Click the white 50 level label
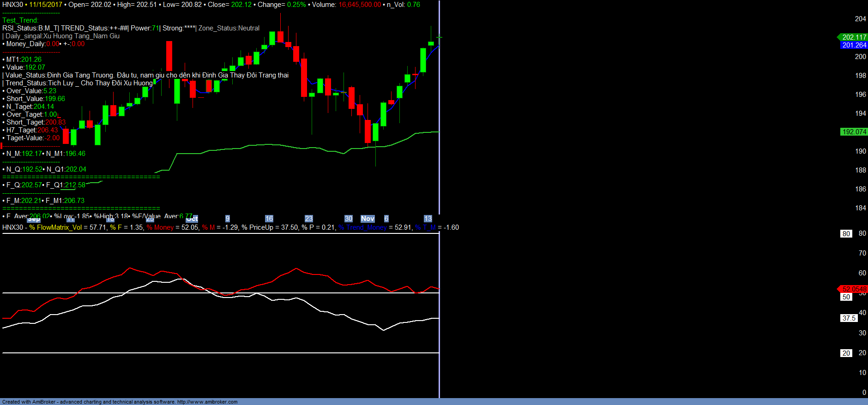 [x=846, y=297]
